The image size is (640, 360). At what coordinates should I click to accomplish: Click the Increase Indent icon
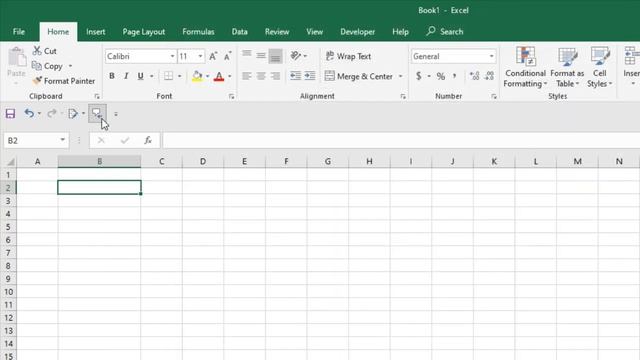point(310,76)
